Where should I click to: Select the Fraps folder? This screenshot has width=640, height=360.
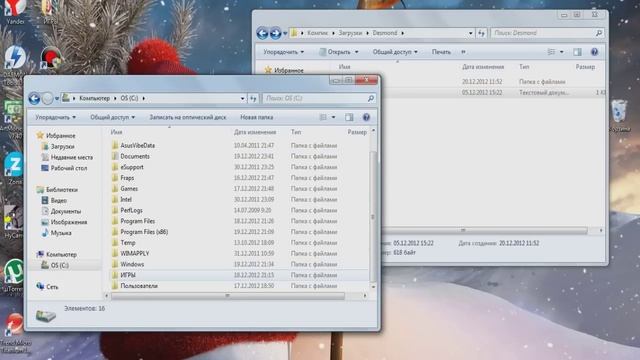[x=127, y=178]
